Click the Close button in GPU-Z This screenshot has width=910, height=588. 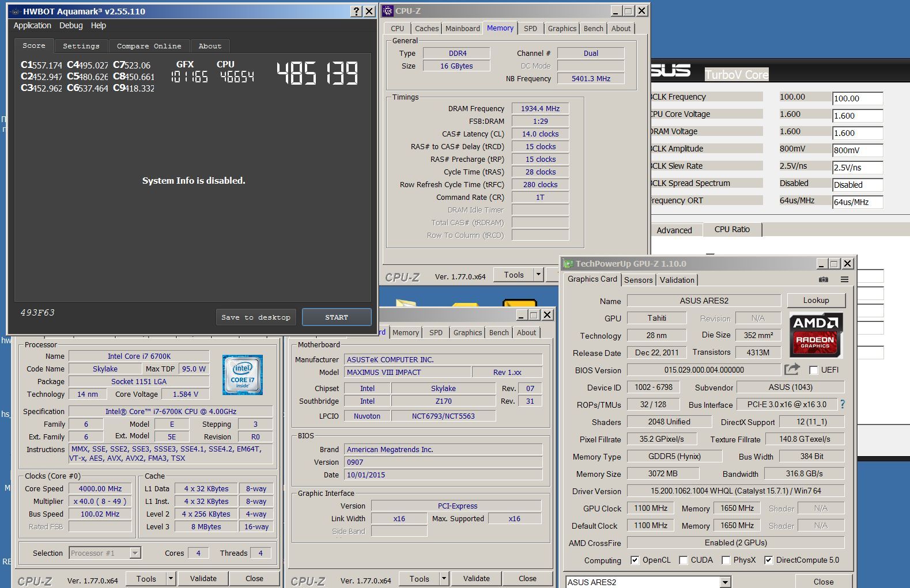pos(823,582)
